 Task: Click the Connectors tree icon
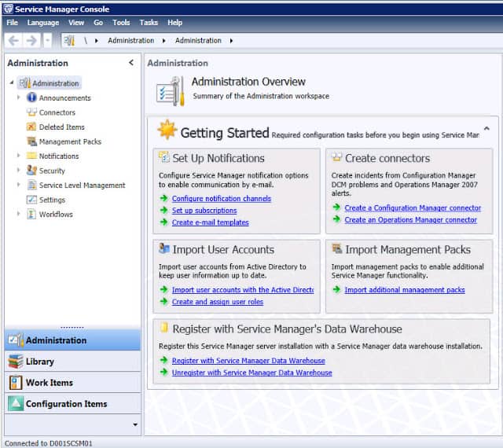pyautogui.click(x=31, y=112)
